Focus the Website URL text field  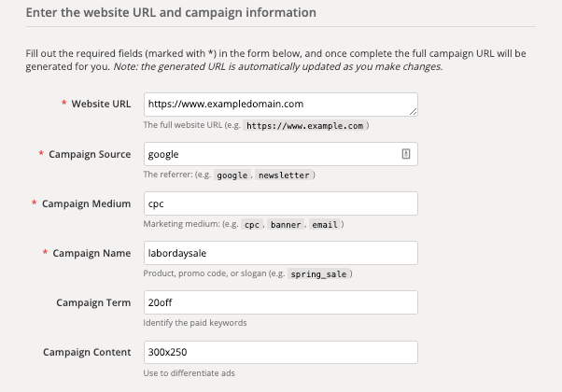pos(281,105)
